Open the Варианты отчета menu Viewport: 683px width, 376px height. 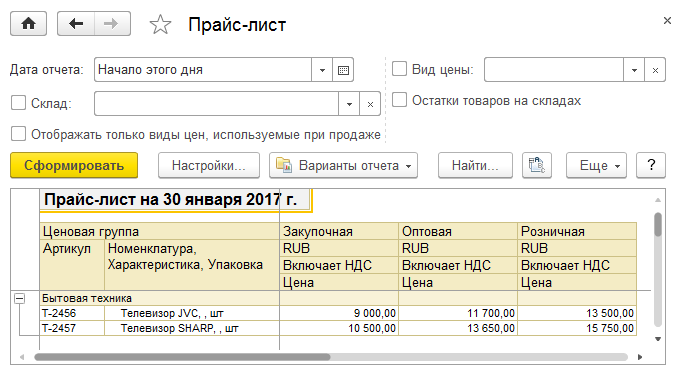(343, 165)
